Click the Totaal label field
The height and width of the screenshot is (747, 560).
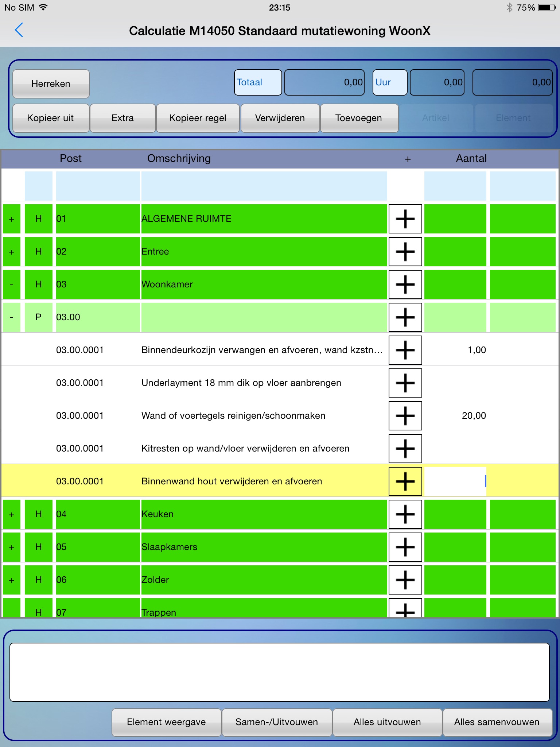258,82
